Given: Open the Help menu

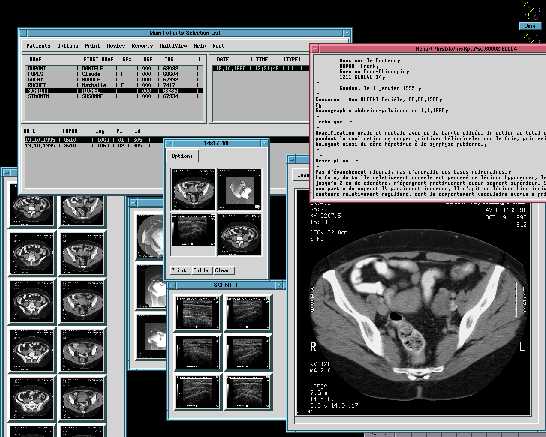Looking at the screenshot, I should [200, 46].
